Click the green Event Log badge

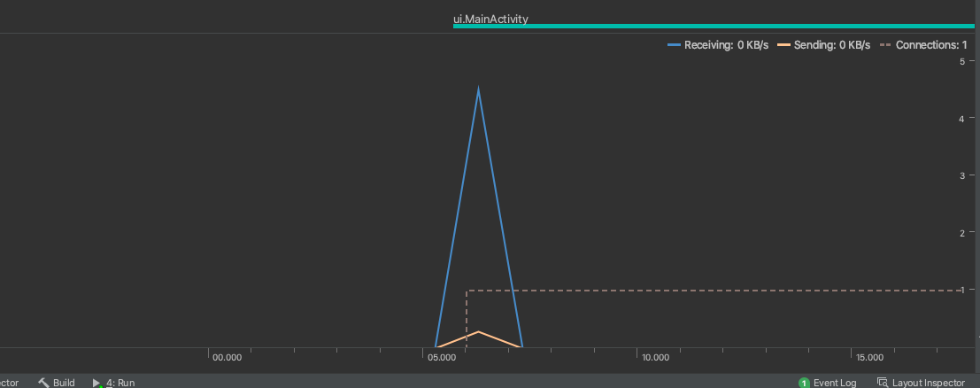[x=804, y=383]
